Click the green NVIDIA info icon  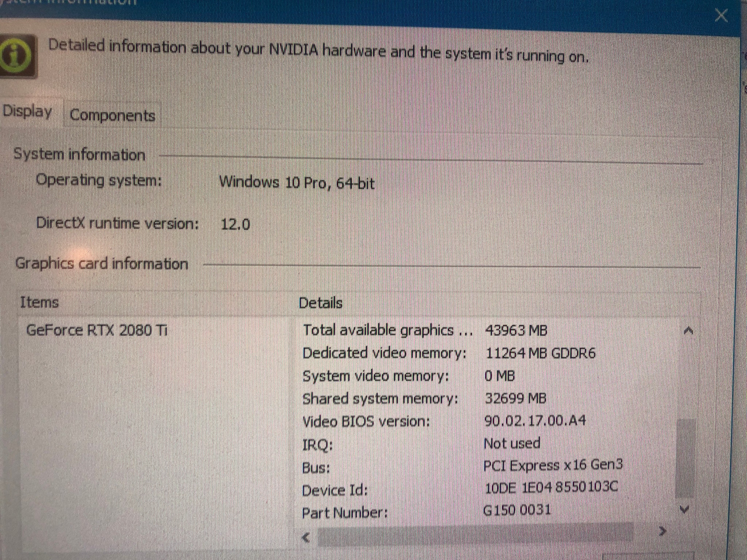click(16, 57)
